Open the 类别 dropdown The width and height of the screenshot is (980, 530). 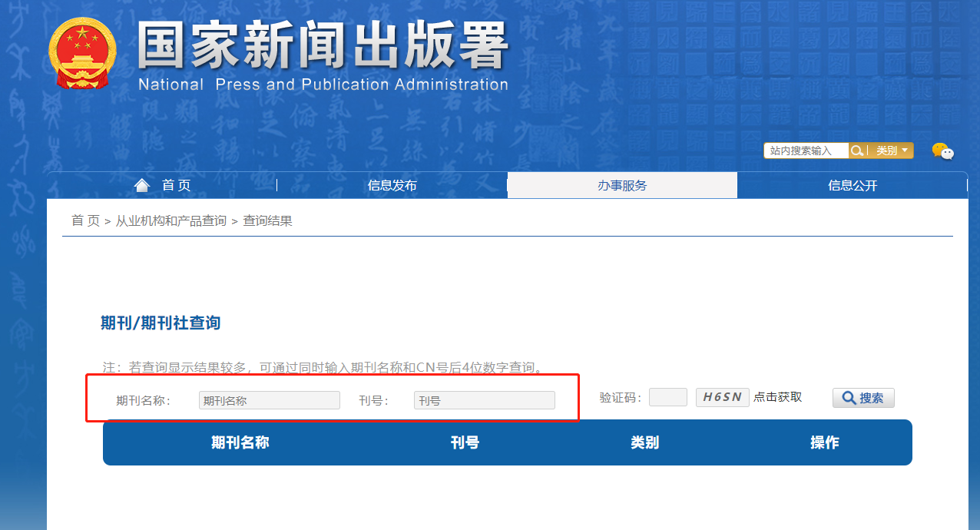click(892, 151)
